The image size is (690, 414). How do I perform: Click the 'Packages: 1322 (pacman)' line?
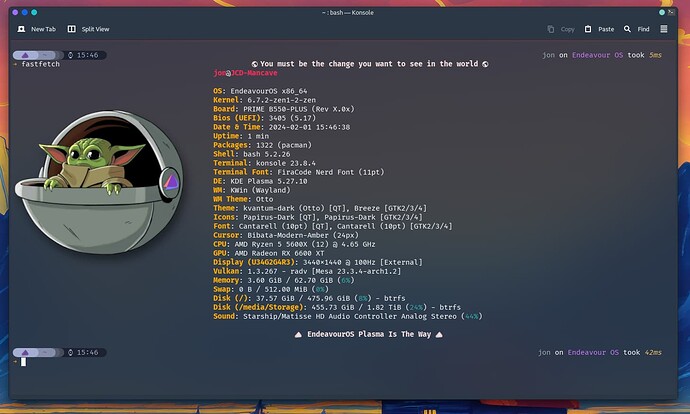(263, 145)
